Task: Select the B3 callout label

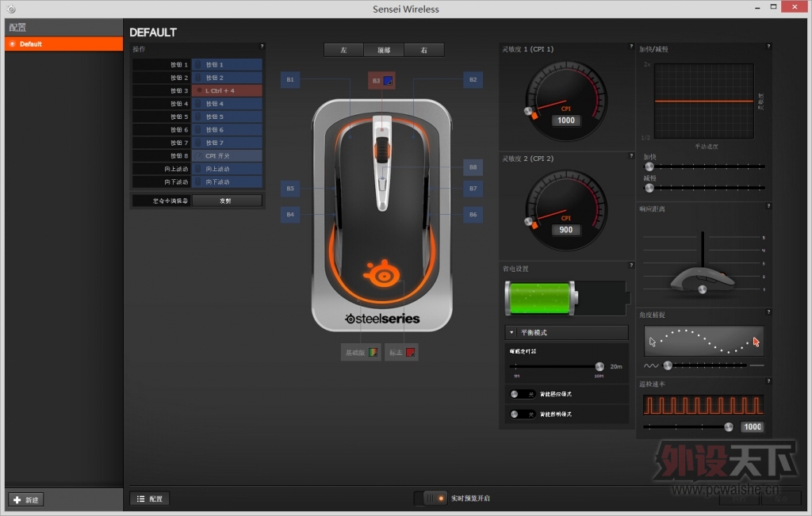Action: pyautogui.click(x=376, y=81)
